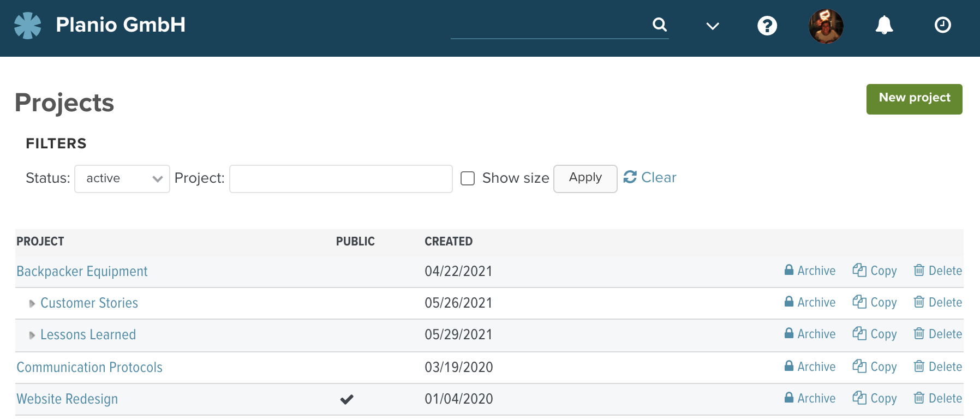Apply the filters

(585, 178)
